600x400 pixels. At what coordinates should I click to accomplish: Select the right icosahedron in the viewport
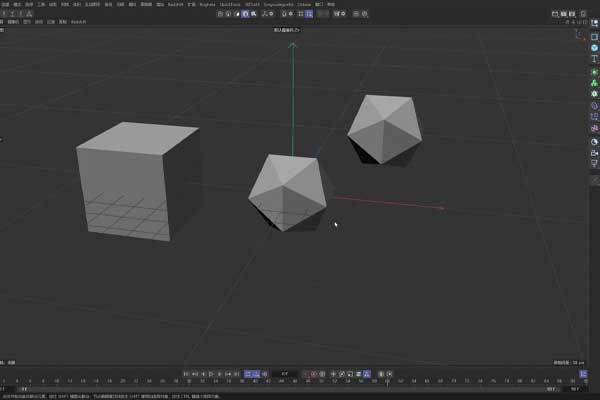coord(385,128)
